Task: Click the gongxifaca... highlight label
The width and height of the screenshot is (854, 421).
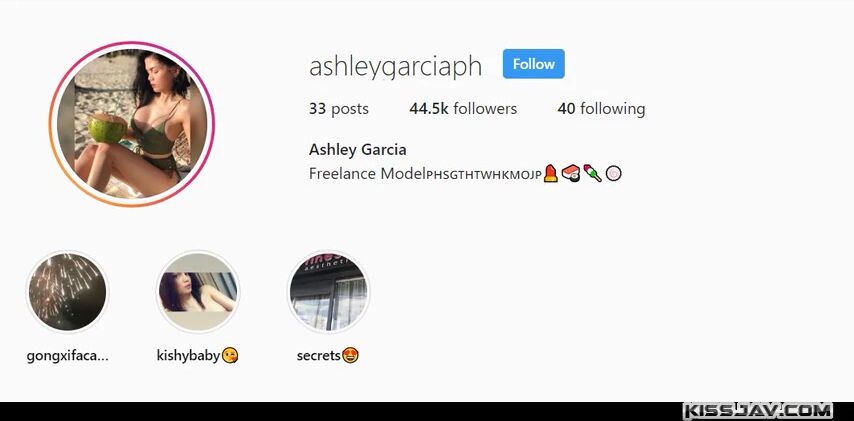Action: click(68, 356)
